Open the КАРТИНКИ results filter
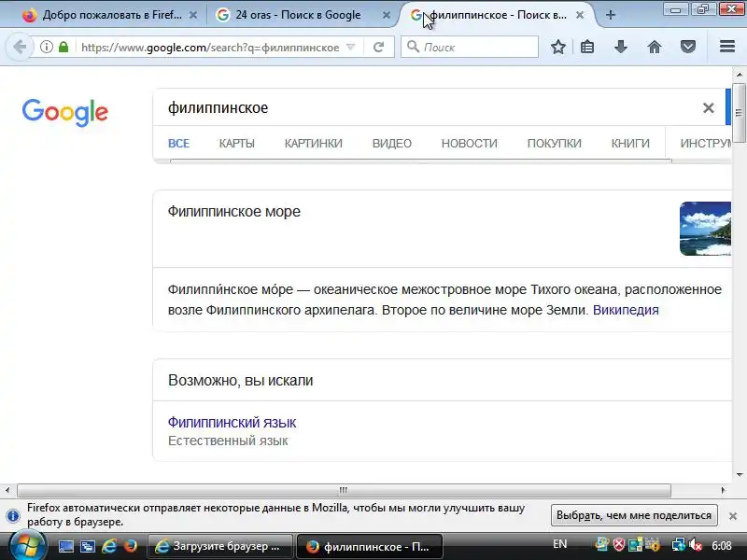This screenshot has height=560, width=747. (314, 144)
